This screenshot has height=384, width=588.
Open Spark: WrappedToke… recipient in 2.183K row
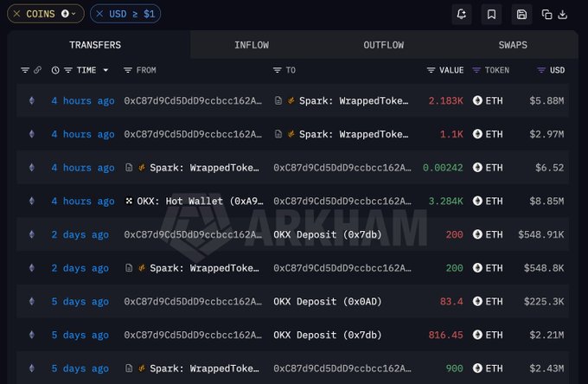[x=354, y=101]
